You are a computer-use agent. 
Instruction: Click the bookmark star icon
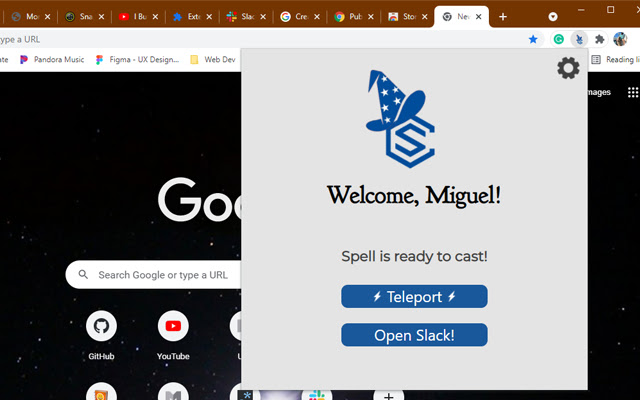pyautogui.click(x=533, y=39)
